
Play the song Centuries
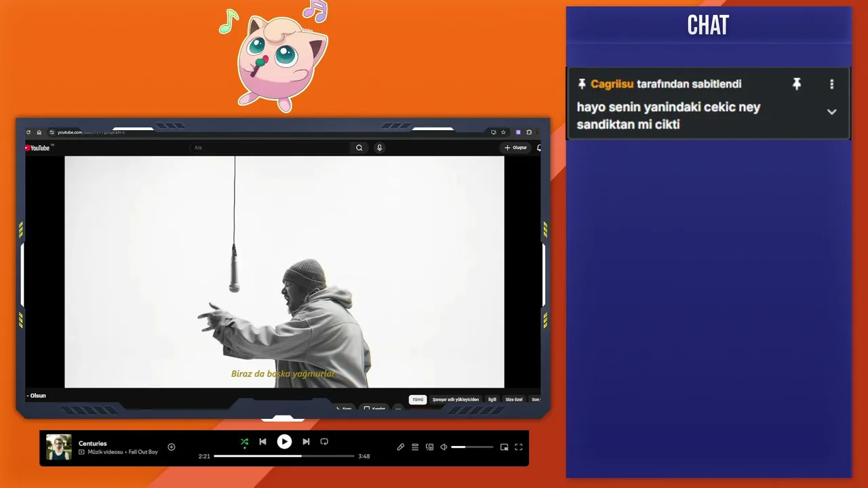[284, 442]
